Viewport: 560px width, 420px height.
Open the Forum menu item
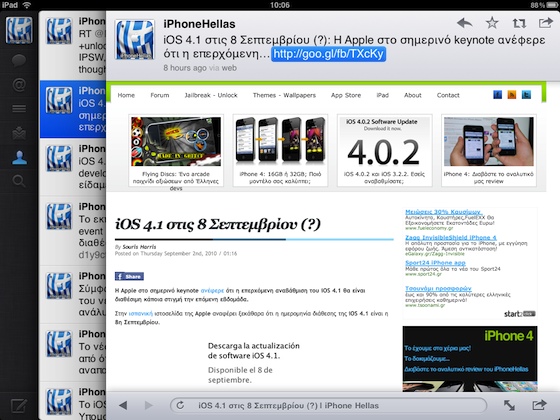click(x=160, y=95)
